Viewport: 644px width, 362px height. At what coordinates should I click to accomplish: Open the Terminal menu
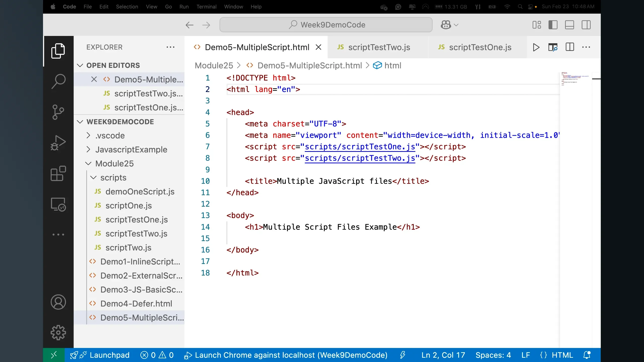pos(206,7)
